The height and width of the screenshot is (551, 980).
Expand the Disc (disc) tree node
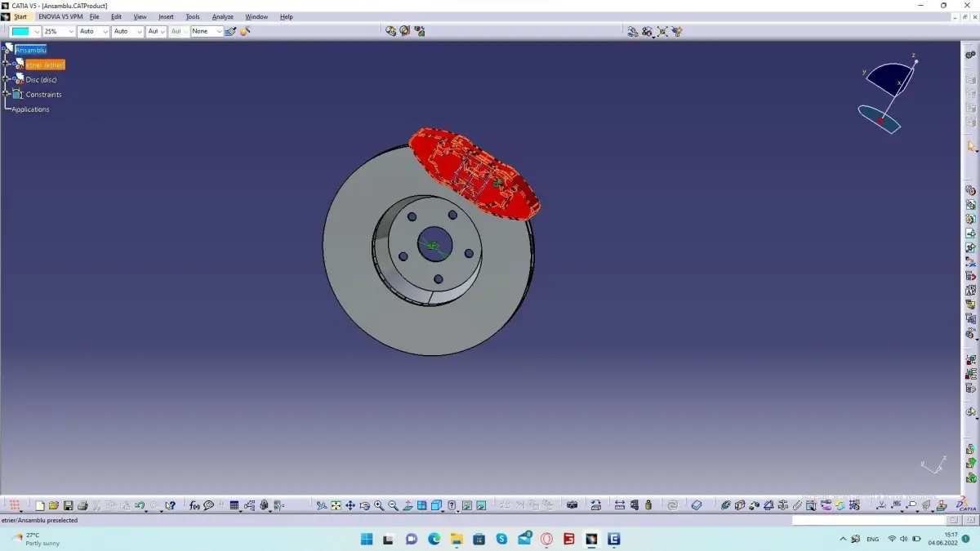point(7,79)
